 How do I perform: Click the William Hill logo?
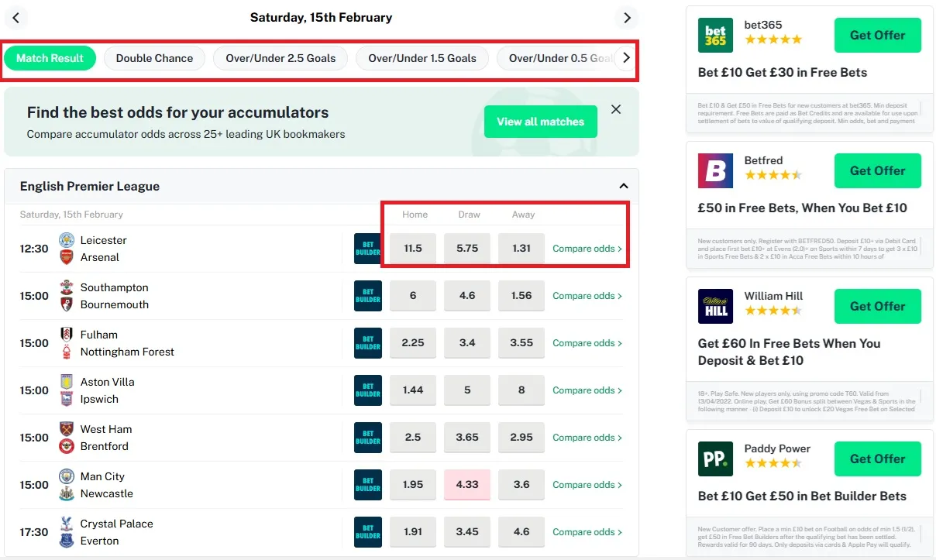tap(715, 307)
